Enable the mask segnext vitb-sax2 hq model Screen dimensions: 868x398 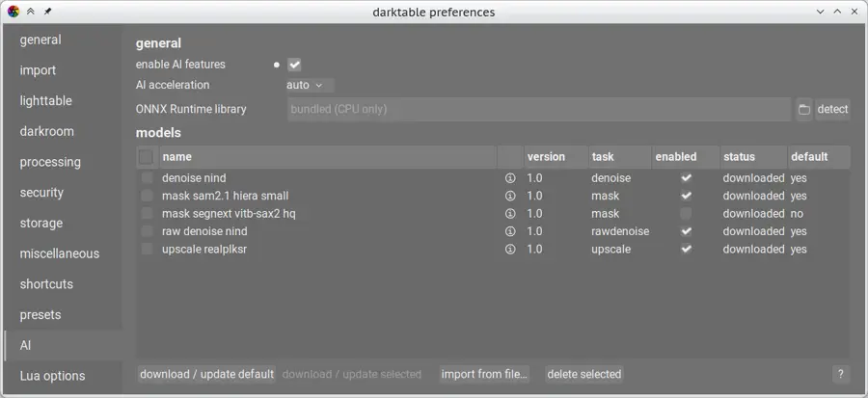click(686, 213)
